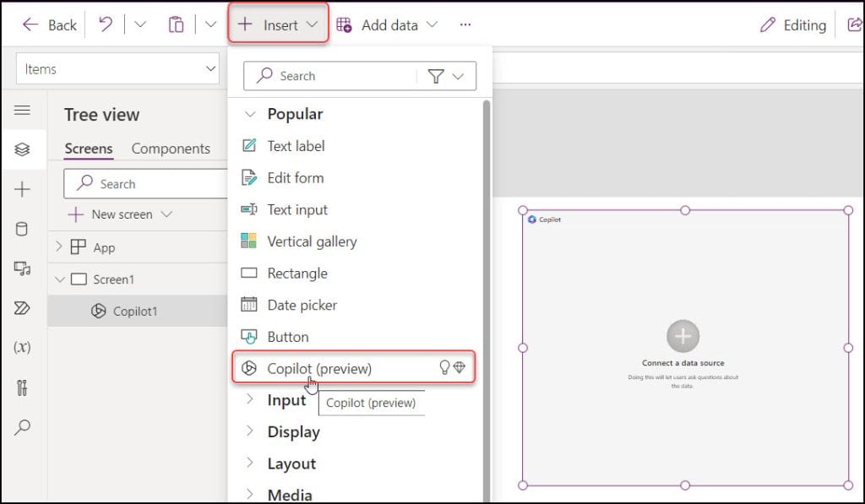Click the lightbulb icon on Copilot row
The width and height of the screenshot is (865, 504).
444,368
